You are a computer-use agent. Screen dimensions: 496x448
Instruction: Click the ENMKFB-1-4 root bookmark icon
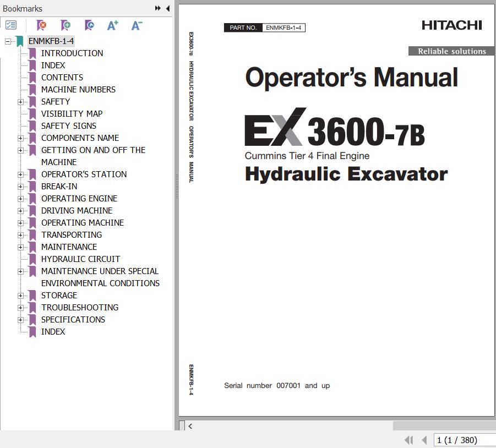[x=20, y=41]
